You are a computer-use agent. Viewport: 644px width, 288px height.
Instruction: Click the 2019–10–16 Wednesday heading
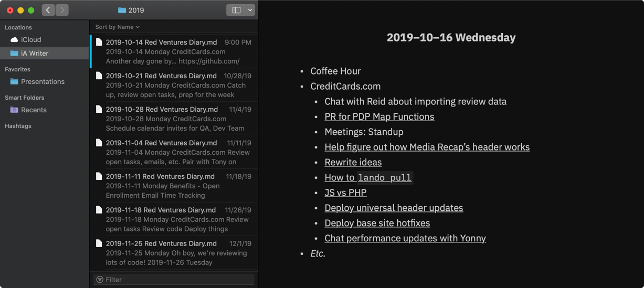click(451, 37)
